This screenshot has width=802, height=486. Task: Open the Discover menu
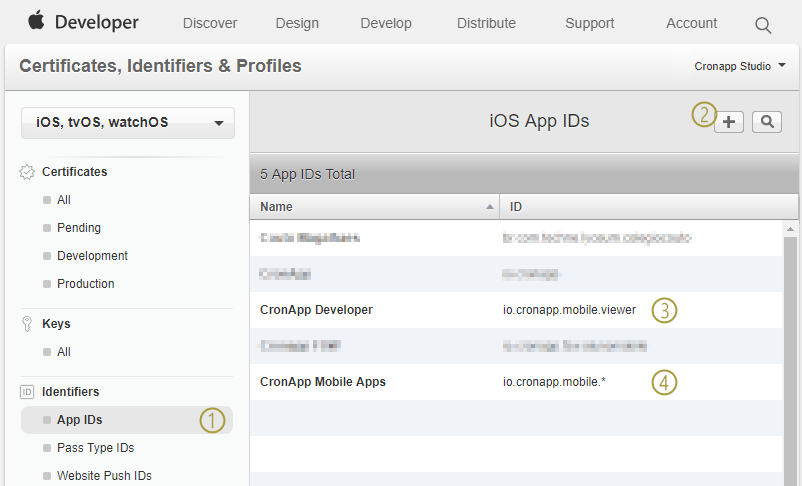coord(210,24)
